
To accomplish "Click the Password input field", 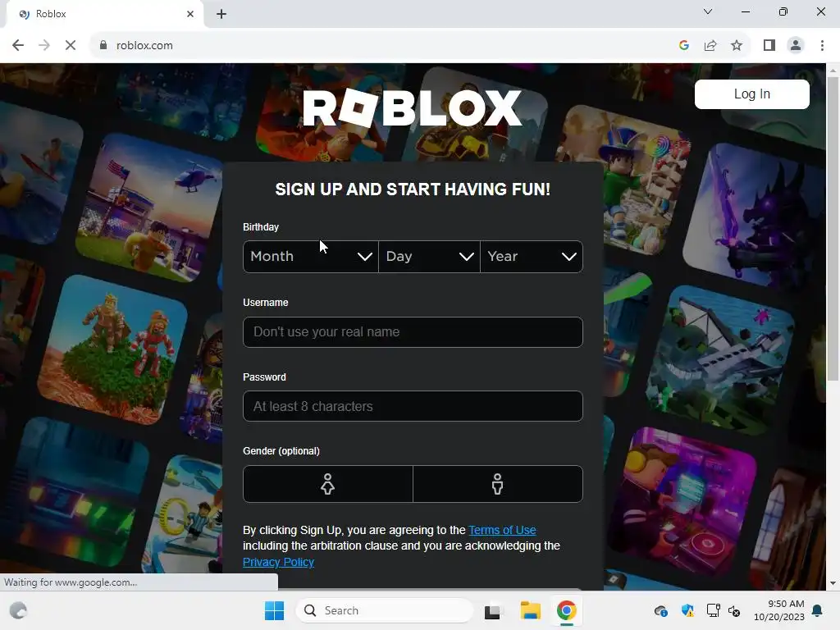I will click(413, 406).
